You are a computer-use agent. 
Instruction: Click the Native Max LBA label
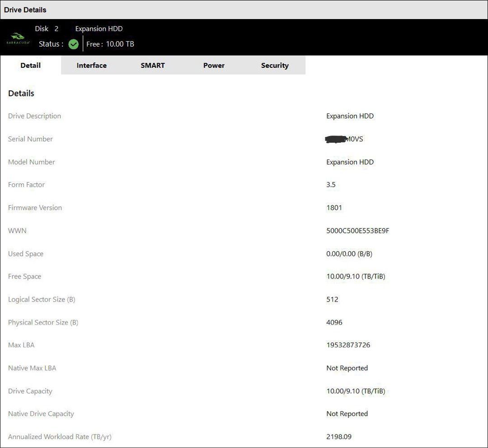click(32, 368)
